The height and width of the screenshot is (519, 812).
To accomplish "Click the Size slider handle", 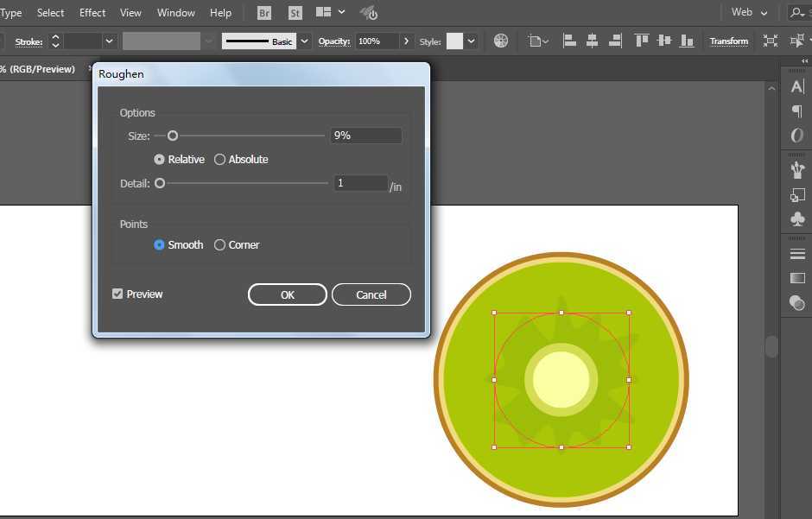I will coord(173,136).
